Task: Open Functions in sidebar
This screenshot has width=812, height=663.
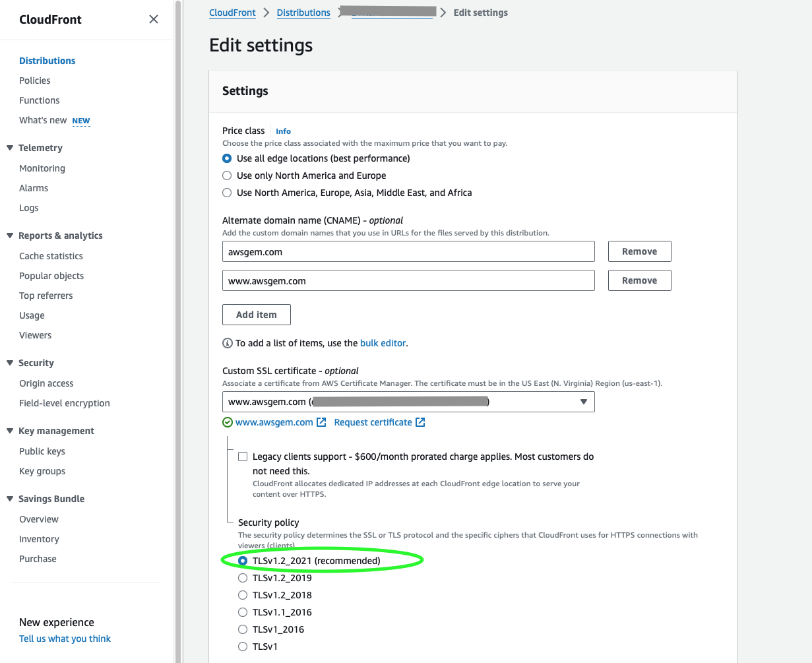Action: (x=40, y=100)
